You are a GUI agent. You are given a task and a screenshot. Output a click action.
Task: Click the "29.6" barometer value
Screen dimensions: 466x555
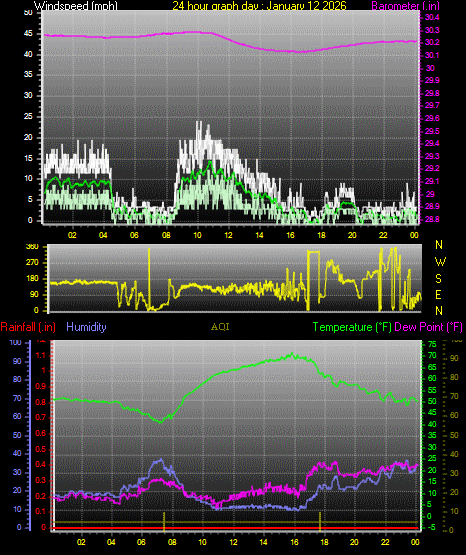coord(432,119)
